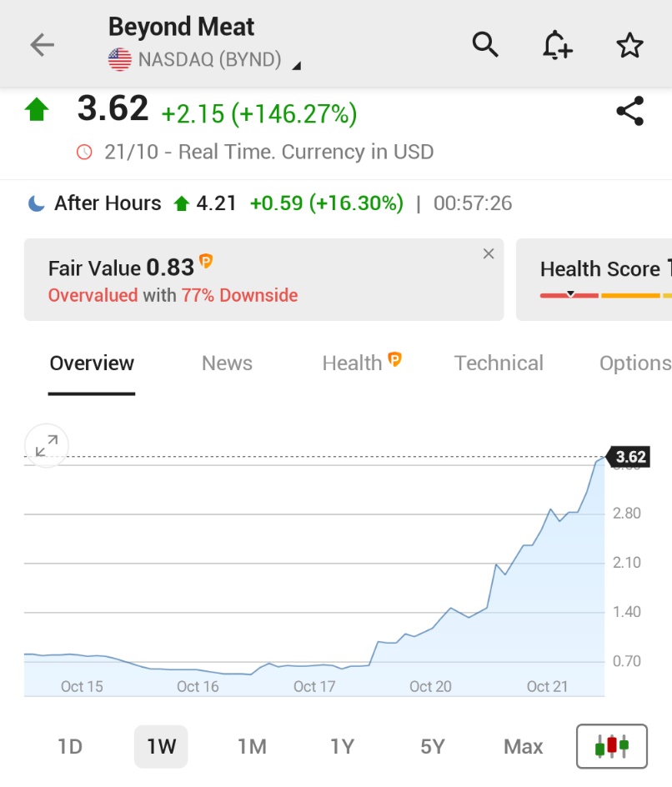Tap the Pro badge on Health tab

tap(394, 359)
